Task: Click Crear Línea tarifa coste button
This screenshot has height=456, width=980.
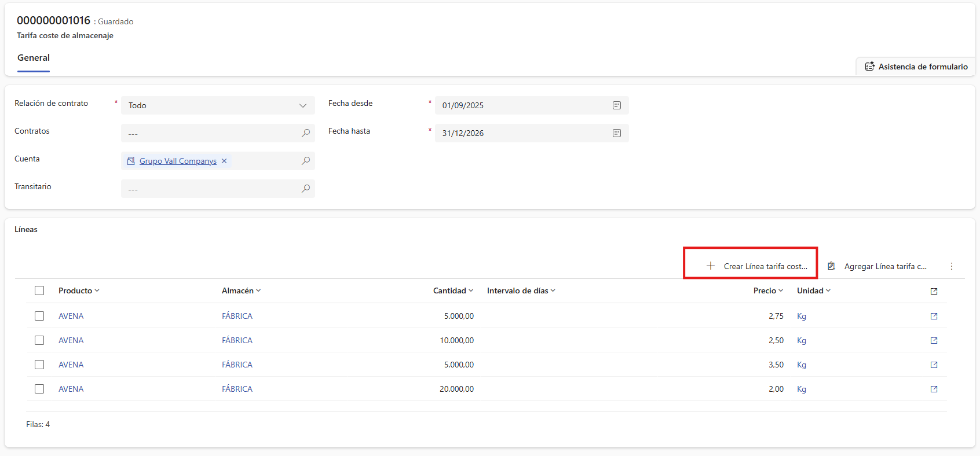Action: coord(757,266)
